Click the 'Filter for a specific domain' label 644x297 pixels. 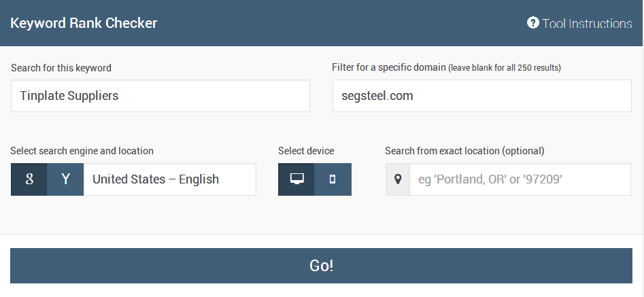click(x=389, y=67)
